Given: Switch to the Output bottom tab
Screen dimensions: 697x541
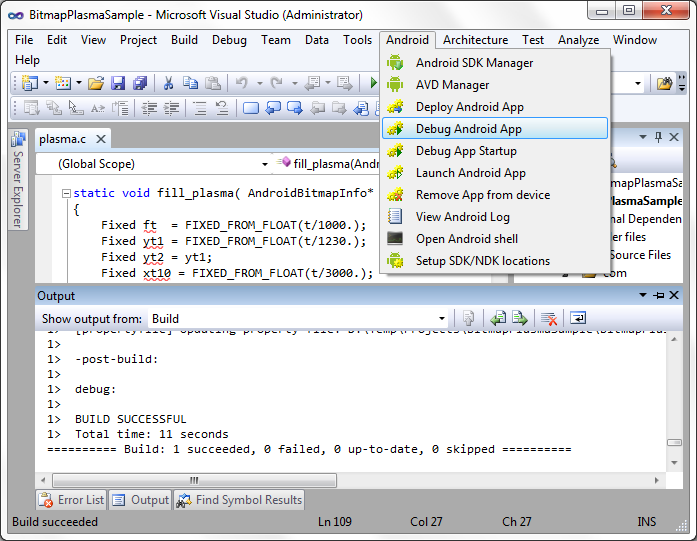Looking at the screenshot, I should 141,500.
